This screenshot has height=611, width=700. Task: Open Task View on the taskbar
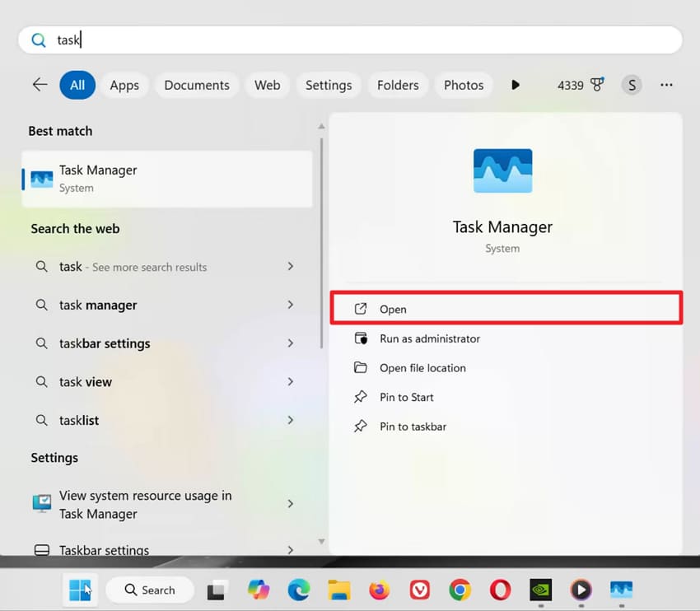coord(218,590)
